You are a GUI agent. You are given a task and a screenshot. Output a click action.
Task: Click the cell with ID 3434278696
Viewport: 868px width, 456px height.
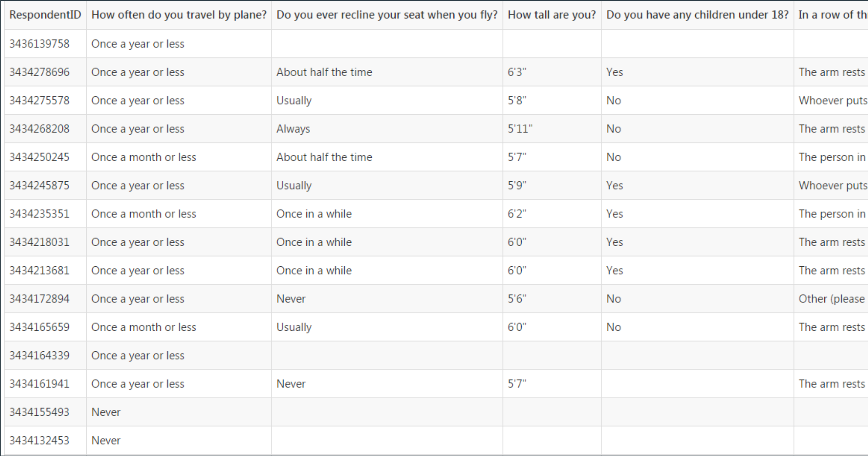pos(45,72)
